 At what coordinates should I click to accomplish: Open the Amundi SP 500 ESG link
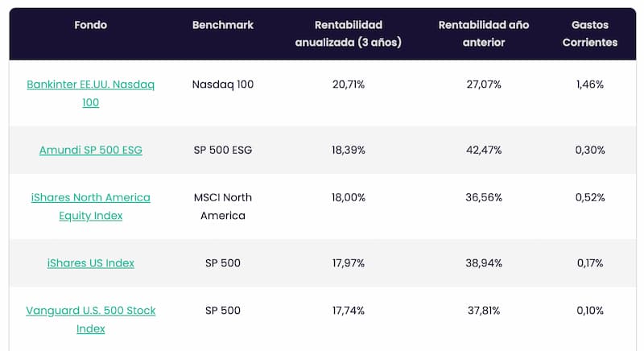tap(90, 150)
